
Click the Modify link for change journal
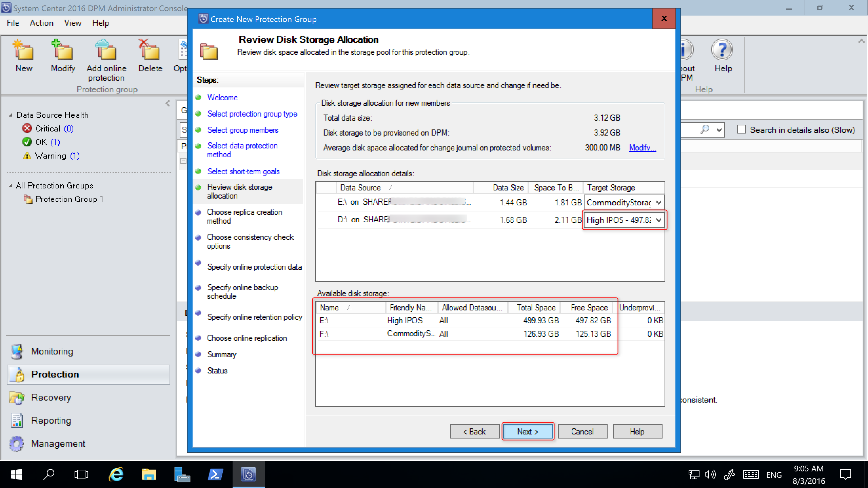pos(643,148)
